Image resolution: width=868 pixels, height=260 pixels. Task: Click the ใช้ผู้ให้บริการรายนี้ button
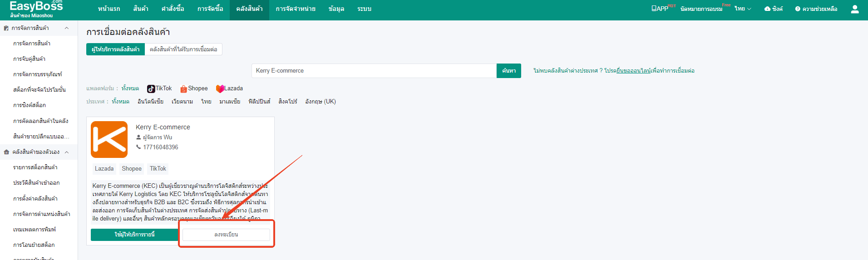(134, 235)
